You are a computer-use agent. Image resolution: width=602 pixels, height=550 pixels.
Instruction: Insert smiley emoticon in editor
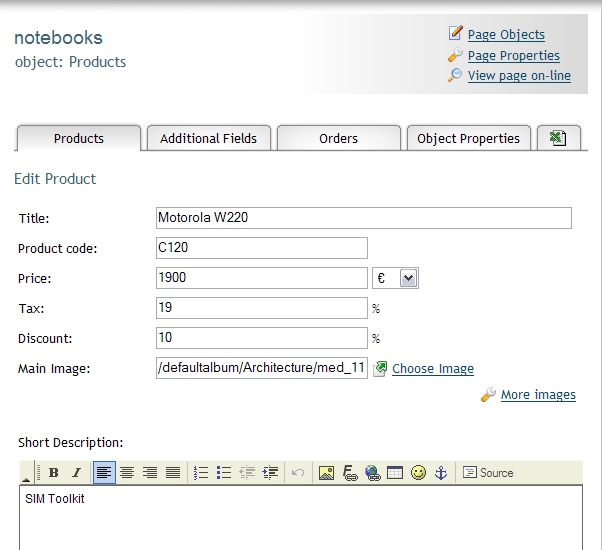tap(418, 472)
